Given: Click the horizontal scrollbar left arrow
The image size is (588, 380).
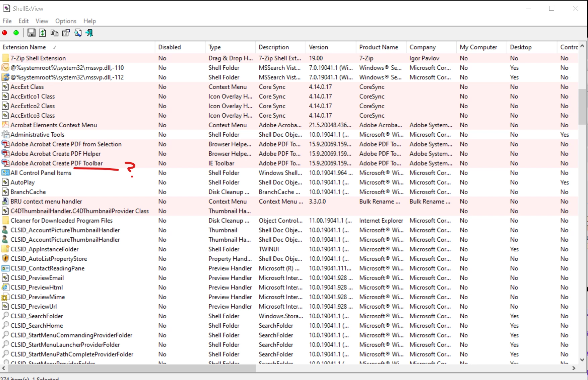Looking at the screenshot, I should tap(4, 368).
